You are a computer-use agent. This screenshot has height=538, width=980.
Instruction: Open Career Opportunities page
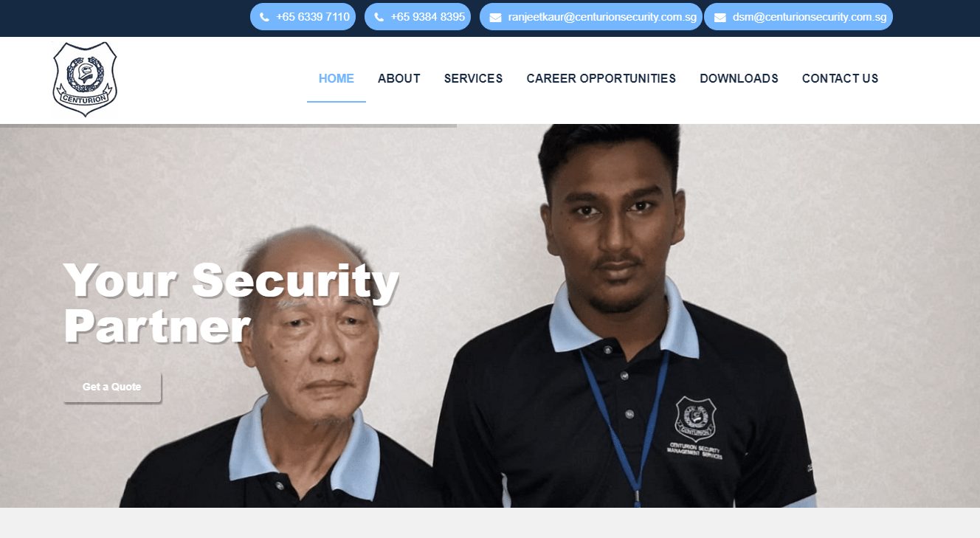pyautogui.click(x=601, y=78)
